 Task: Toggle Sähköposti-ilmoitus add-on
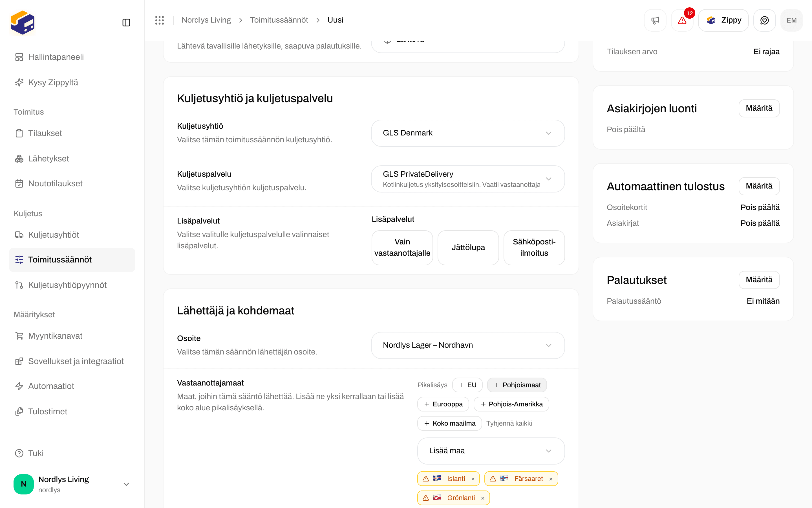[534, 248]
